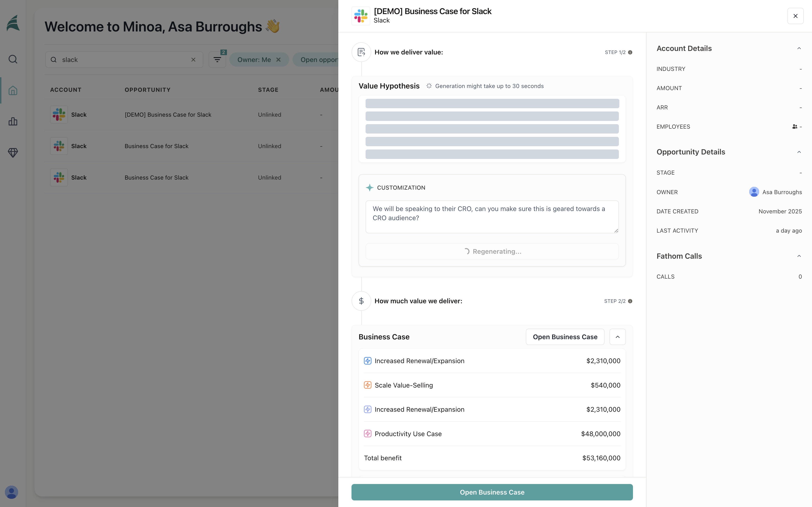The width and height of the screenshot is (812, 507).
Task: Click the info icon beside STEP 2/2
Action: click(630, 301)
